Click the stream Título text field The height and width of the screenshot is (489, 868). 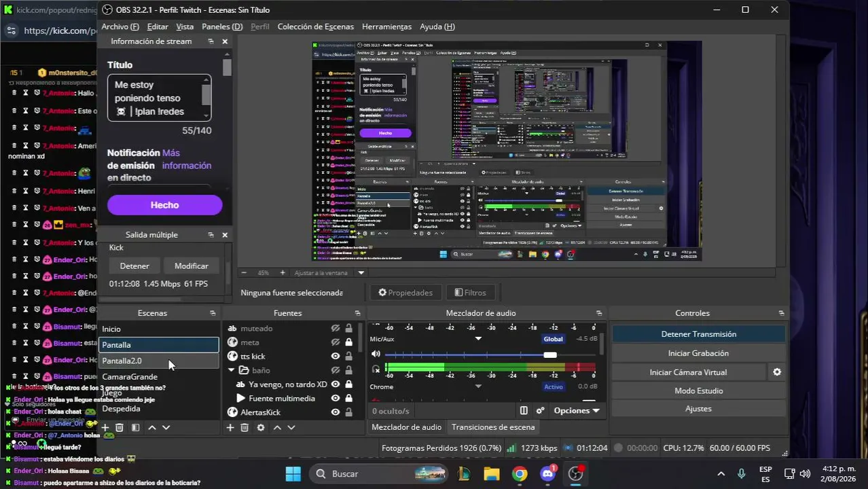[x=159, y=98]
